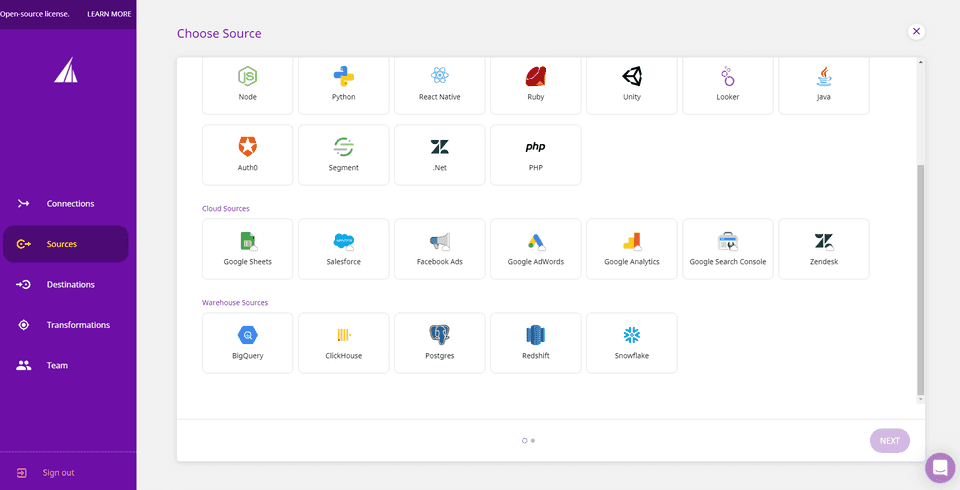Open Sources in the sidebar

[x=66, y=244]
